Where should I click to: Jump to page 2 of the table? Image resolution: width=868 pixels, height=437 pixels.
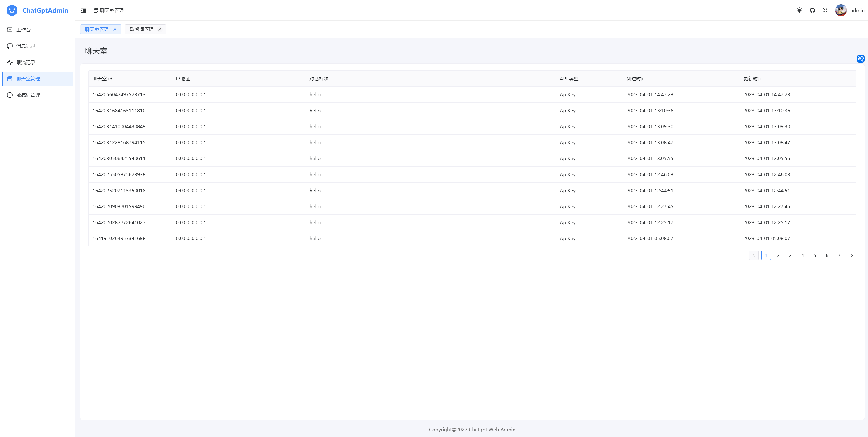point(778,255)
